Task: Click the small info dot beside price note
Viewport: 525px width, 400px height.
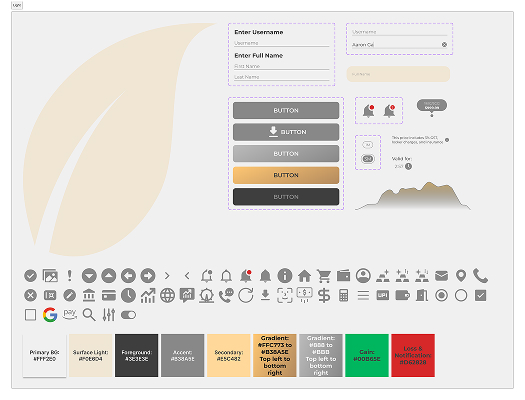Action: (447, 140)
